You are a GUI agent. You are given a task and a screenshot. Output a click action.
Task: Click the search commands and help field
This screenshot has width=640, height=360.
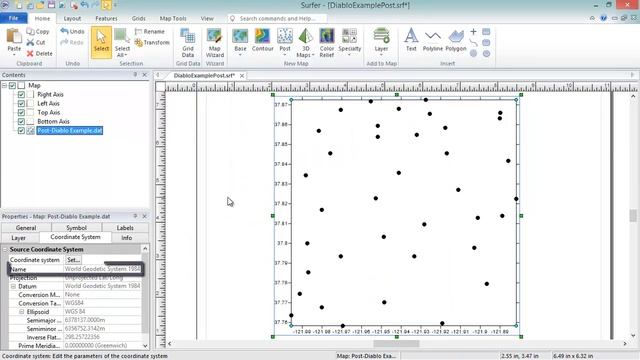pyautogui.click(x=278, y=18)
